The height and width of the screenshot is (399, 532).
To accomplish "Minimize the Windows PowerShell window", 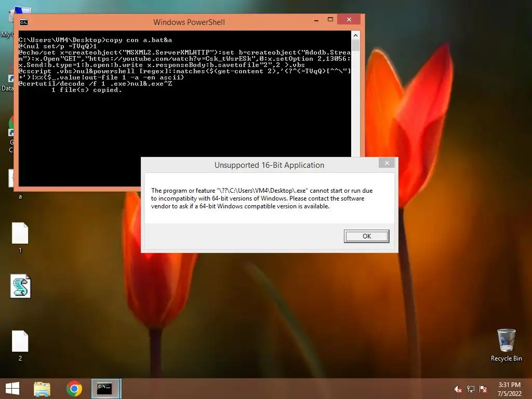I will (x=316, y=20).
